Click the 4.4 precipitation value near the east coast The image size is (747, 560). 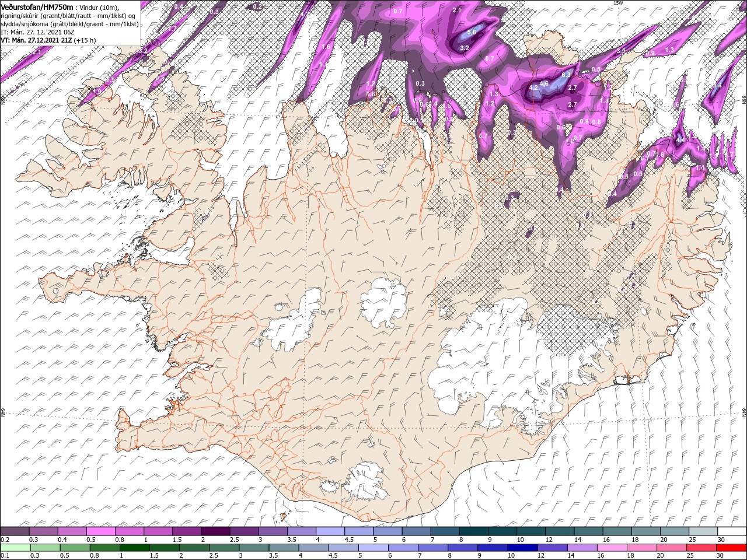(x=680, y=140)
